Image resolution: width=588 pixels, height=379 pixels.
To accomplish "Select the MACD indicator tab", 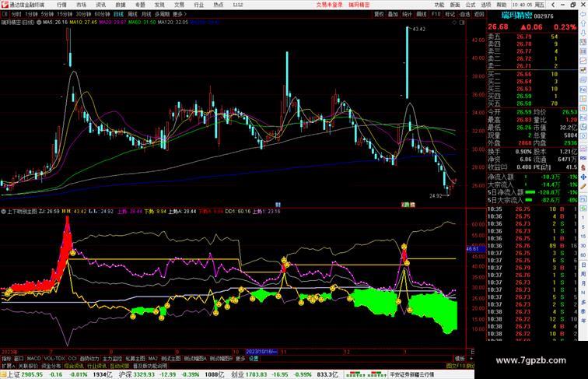I will tap(33, 359).
